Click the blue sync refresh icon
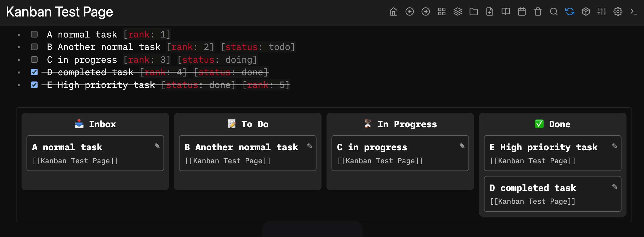Viewport: 644px width, 237px height. point(570,12)
